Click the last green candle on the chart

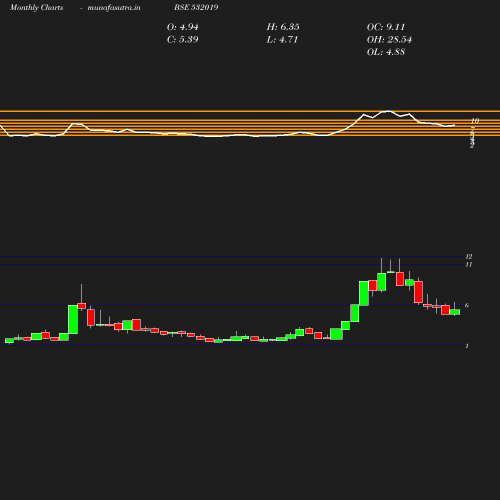(455, 312)
